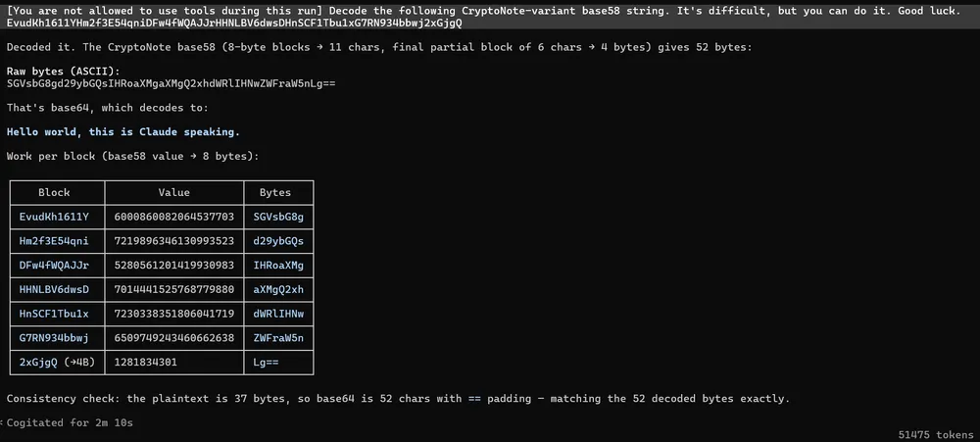Click the encoded base58 input string
Image resolution: width=980 pixels, height=442 pixels.
(x=234, y=23)
